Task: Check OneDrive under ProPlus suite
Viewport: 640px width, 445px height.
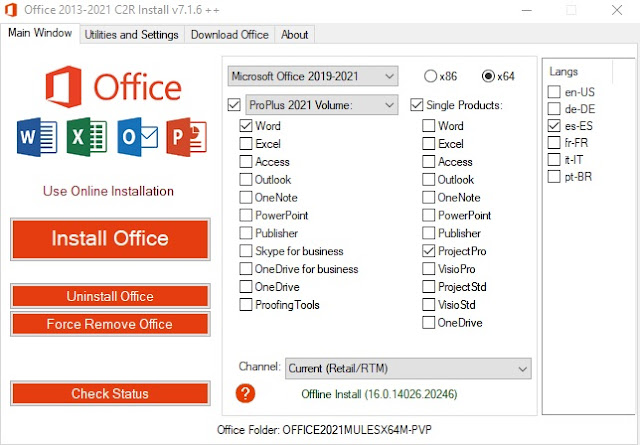Action: (x=246, y=287)
